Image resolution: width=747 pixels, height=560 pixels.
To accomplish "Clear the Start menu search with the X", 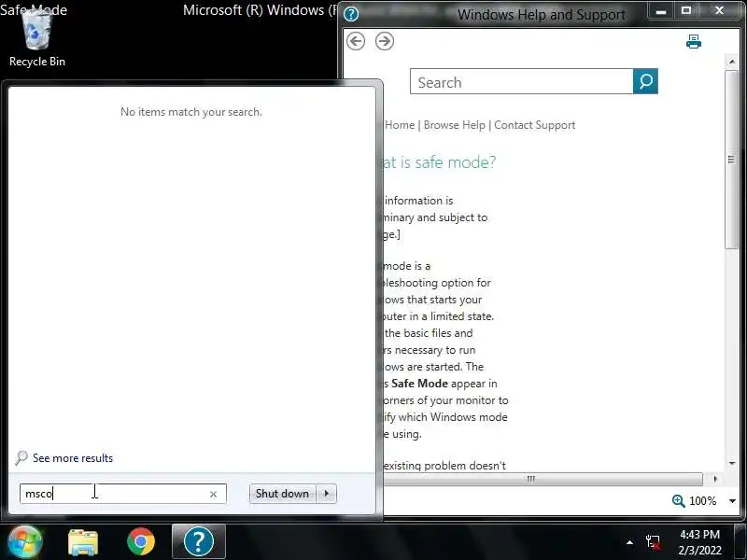I will (x=214, y=495).
